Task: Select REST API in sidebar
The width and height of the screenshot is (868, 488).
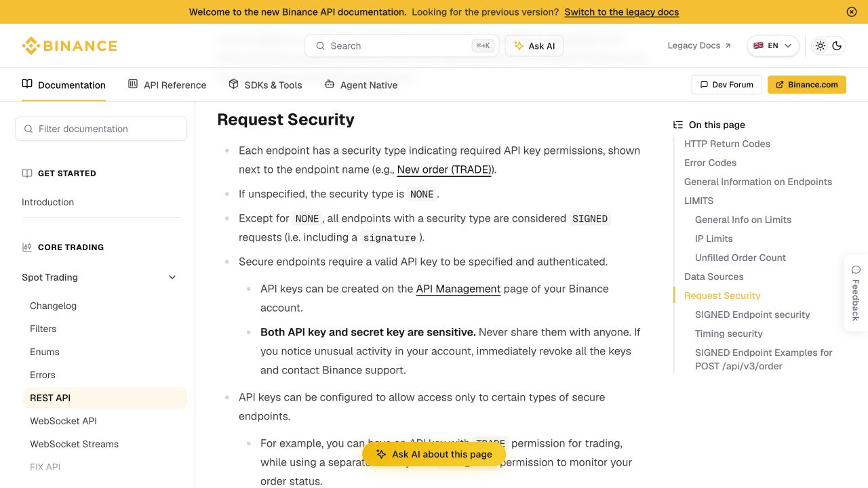Action: tap(105, 398)
